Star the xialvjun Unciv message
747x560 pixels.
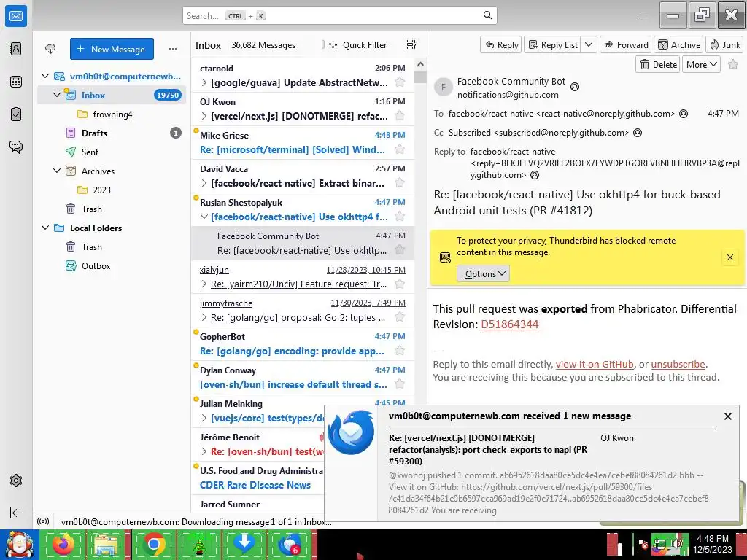400,284
